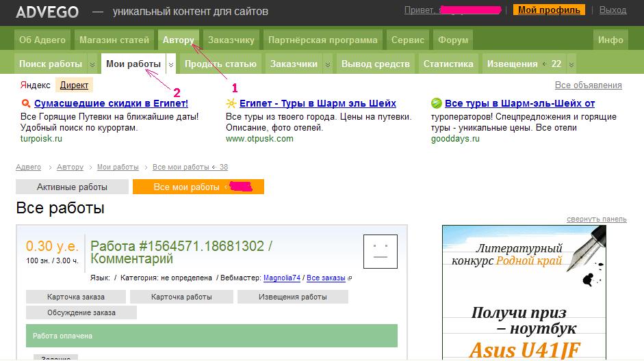Viewport: 644px width, 361px height.
Task: Open Заказчики submenu item
Action: click(x=294, y=64)
